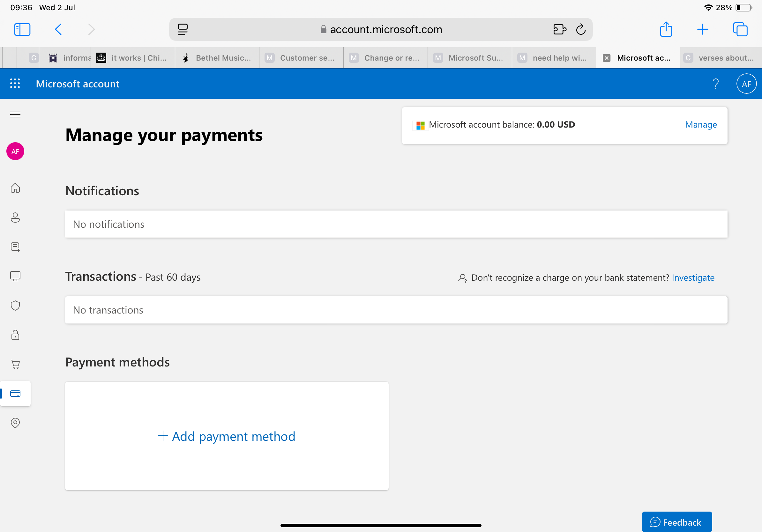
Task: Select Payment options card icon in sidebar
Action: (x=15, y=394)
